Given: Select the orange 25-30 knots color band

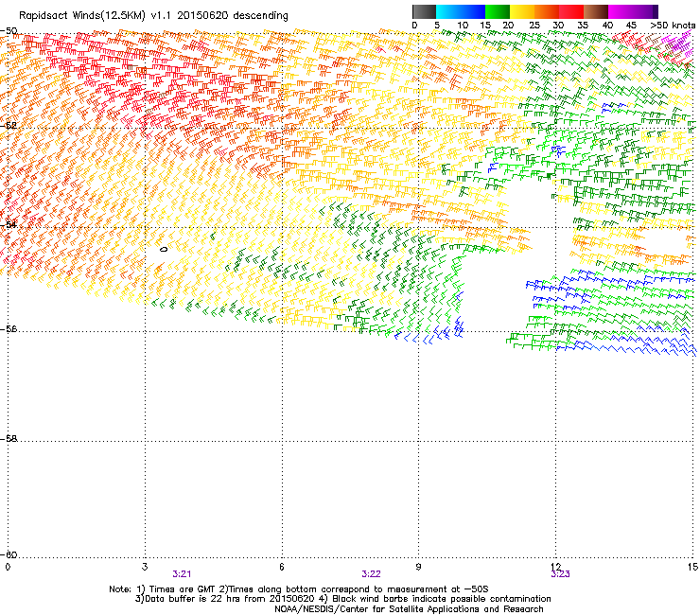Looking at the screenshot, I should 547,11.
